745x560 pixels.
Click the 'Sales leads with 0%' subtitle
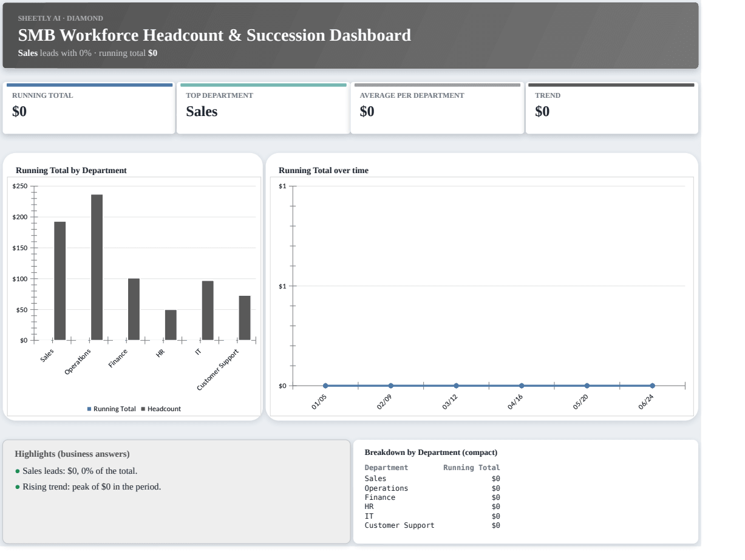coord(87,53)
